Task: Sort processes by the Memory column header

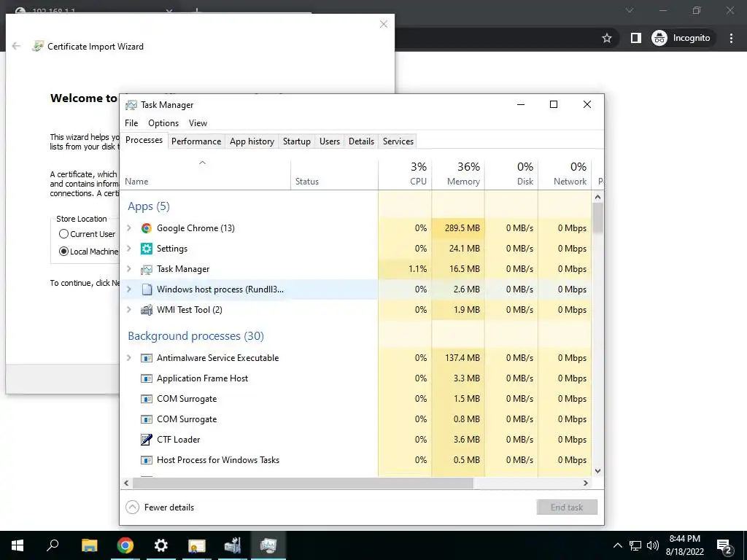Action: [458, 174]
